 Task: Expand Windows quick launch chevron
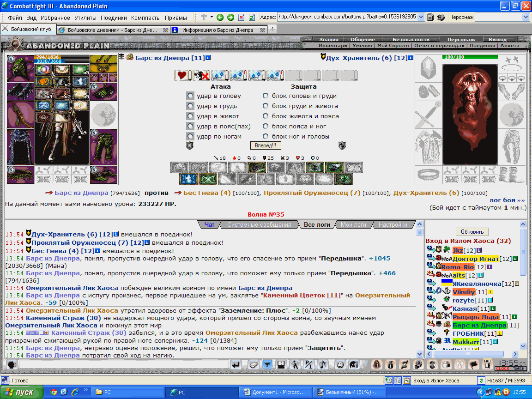(85, 390)
